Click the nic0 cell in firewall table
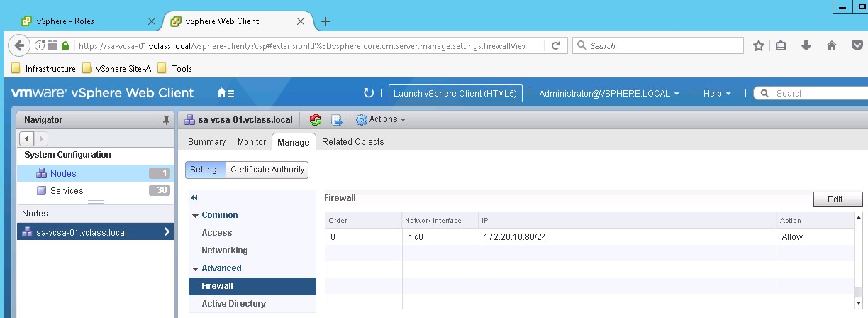This screenshot has height=318, width=868. (440, 237)
